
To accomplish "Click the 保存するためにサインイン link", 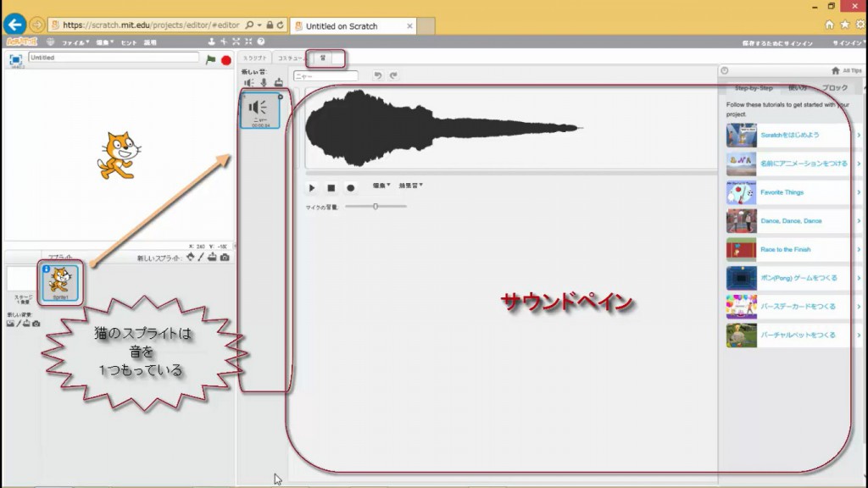I will [x=777, y=42].
